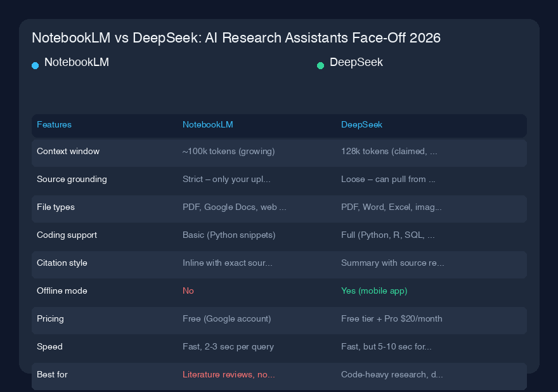Viewport: 558px width, 392px height.
Task: Select the Coding support row label
Action: tap(67, 235)
